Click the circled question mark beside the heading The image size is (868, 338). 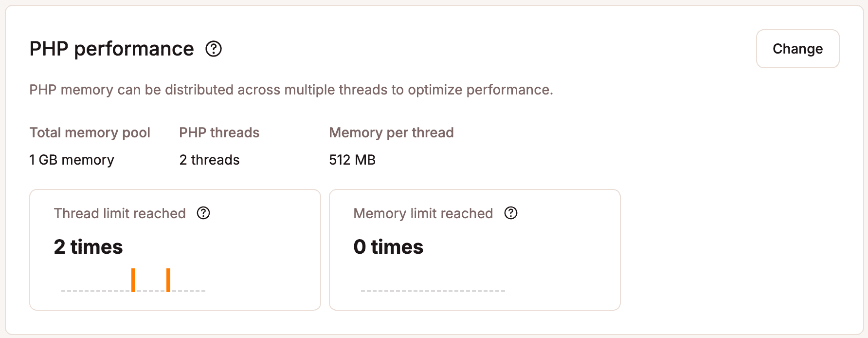pyautogui.click(x=214, y=49)
